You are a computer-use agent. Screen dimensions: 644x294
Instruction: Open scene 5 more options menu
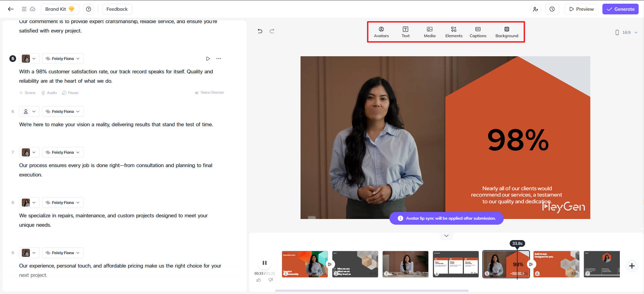tap(219, 59)
